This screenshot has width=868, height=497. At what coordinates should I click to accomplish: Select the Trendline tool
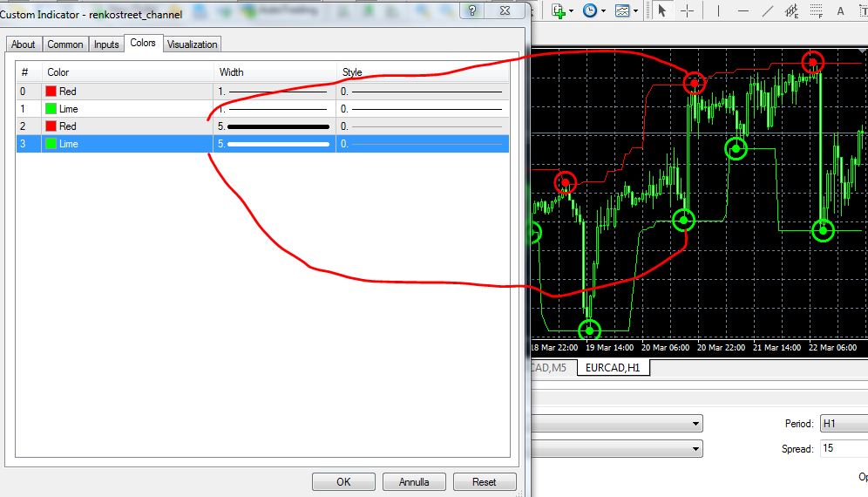pyautogui.click(x=767, y=10)
